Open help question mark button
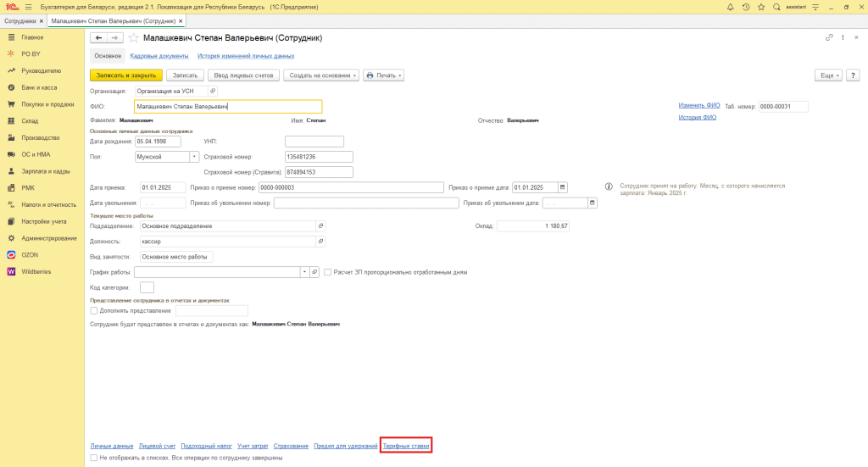This screenshot has height=467, width=868. 853,75
